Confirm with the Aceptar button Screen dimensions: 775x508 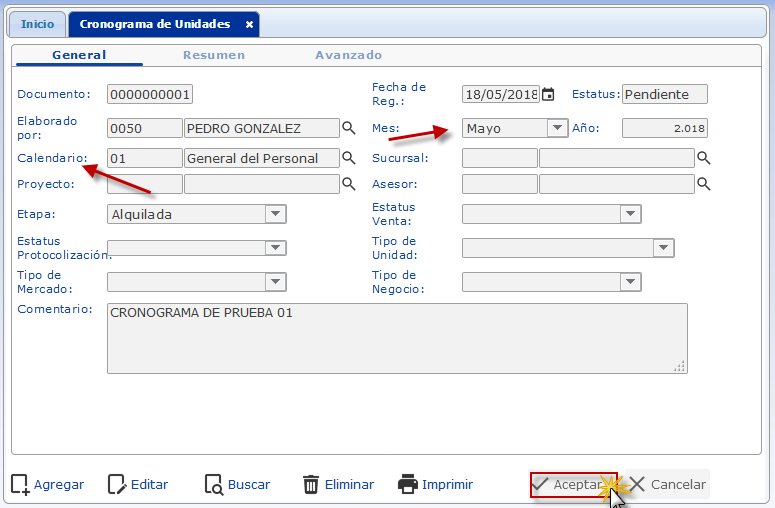click(573, 484)
